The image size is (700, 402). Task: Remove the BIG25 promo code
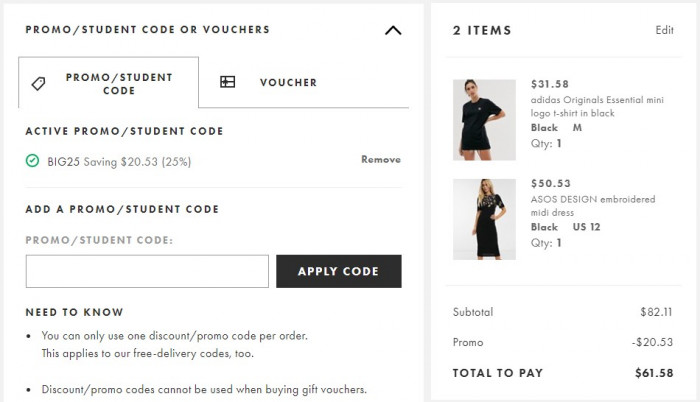[x=381, y=159]
